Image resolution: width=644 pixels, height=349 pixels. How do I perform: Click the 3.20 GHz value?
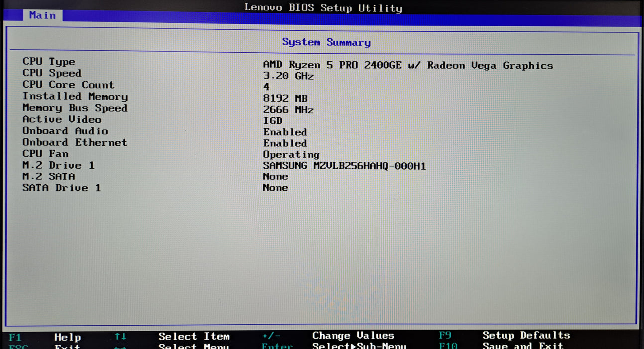[x=288, y=76]
